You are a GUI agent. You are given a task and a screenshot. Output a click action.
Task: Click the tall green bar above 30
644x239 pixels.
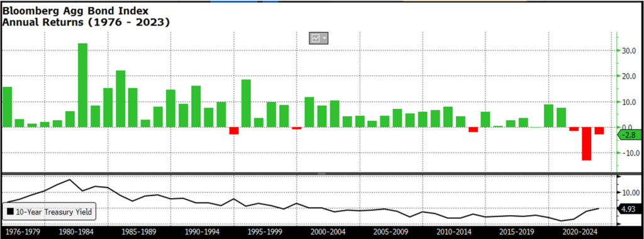(82, 85)
